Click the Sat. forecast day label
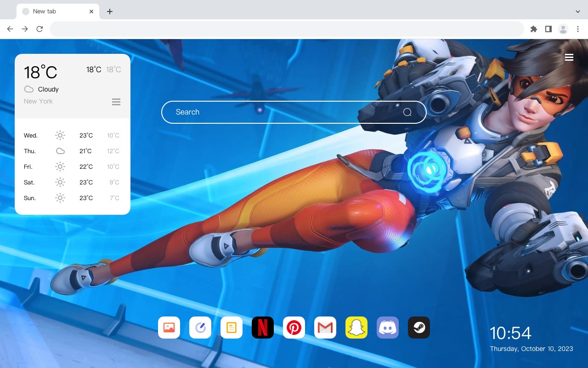This screenshot has width=588, height=368. pyautogui.click(x=29, y=183)
